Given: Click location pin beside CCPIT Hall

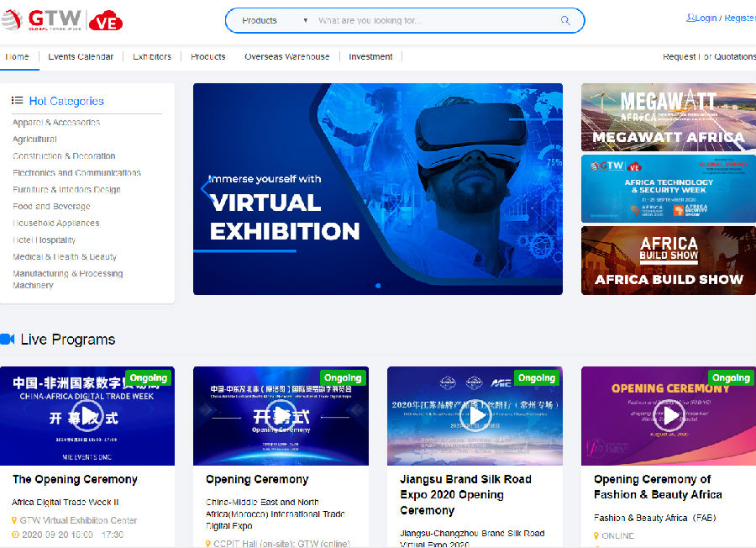Looking at the screenshot, I should pos(208,544).
